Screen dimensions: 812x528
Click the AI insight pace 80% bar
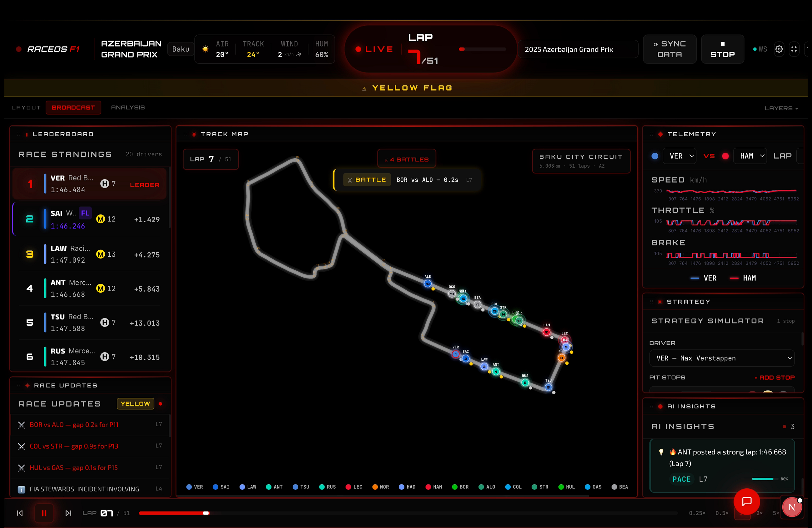pyautogui.click(x=765, y=479)
